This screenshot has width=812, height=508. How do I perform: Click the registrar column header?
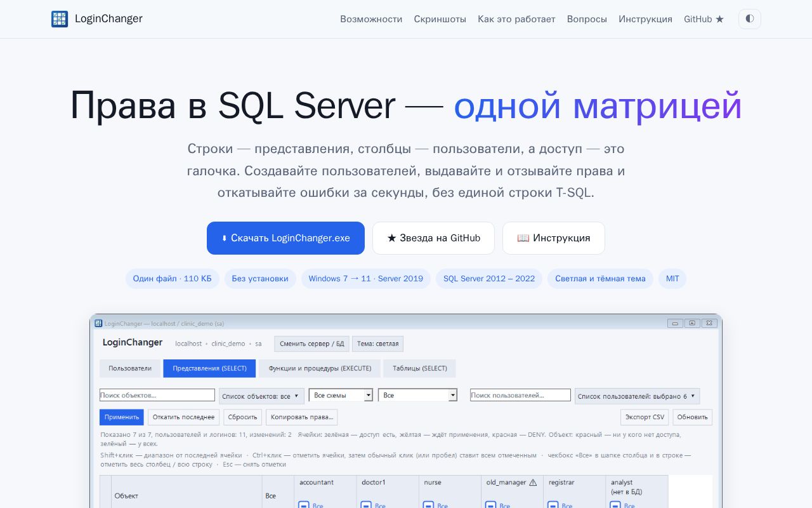click(561, 483)
